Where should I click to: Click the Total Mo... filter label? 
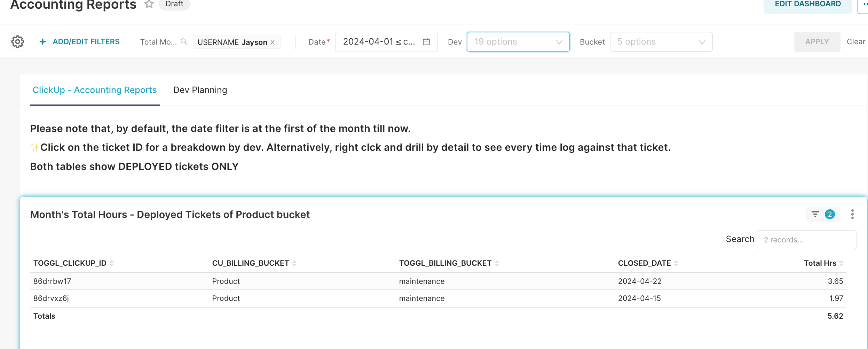point(158,42)
